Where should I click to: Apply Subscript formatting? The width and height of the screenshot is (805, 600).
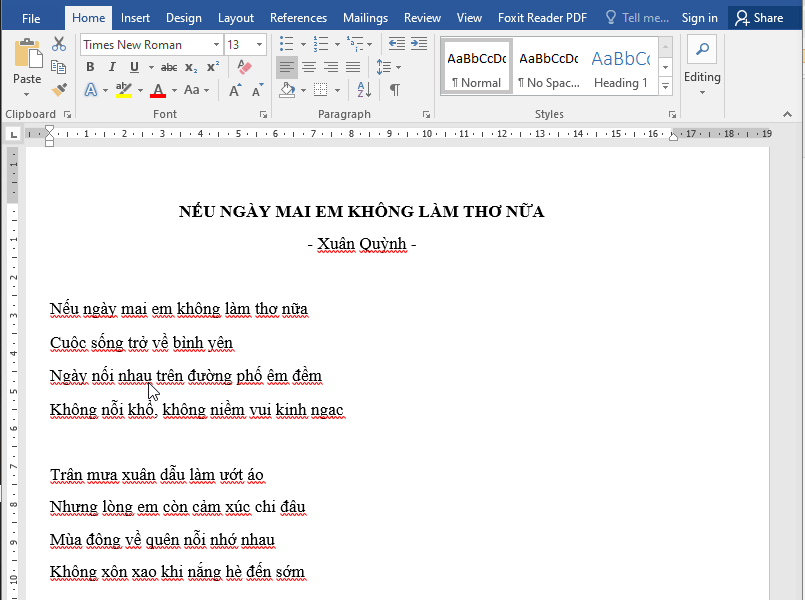coord(189,66)
